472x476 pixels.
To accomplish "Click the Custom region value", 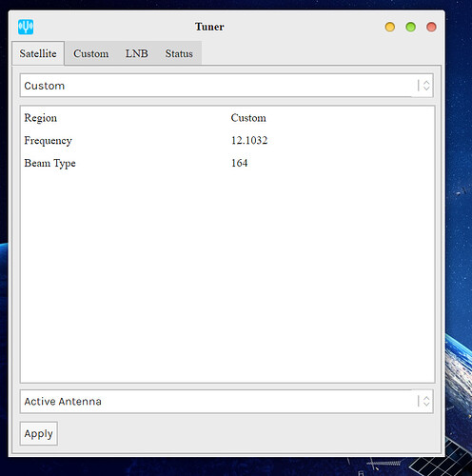I will point(248,118).
